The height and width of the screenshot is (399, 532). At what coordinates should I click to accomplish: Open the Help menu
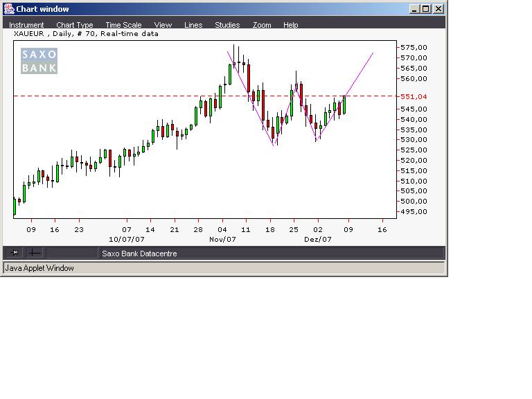[x=291, y=25]
